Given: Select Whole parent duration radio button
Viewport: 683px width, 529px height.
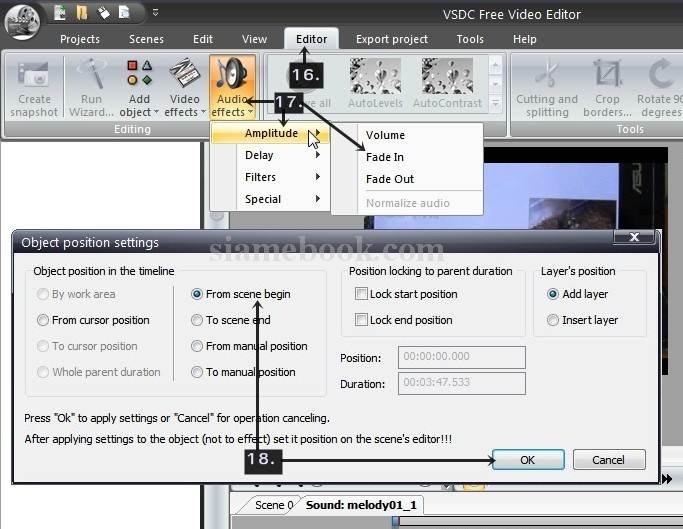Looking at the screenshot, I should [43, 372].
